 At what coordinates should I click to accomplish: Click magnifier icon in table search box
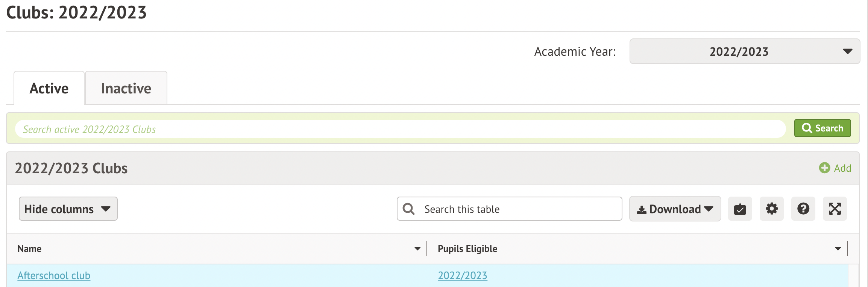pyautogui.click(x=408, y=209)
